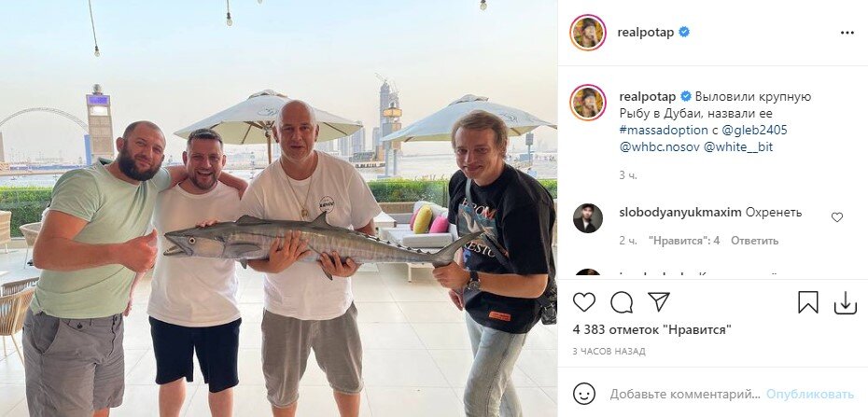
Task: Open comment bubble icon under post
Action: pyautogui.click(x=622, y=302)
